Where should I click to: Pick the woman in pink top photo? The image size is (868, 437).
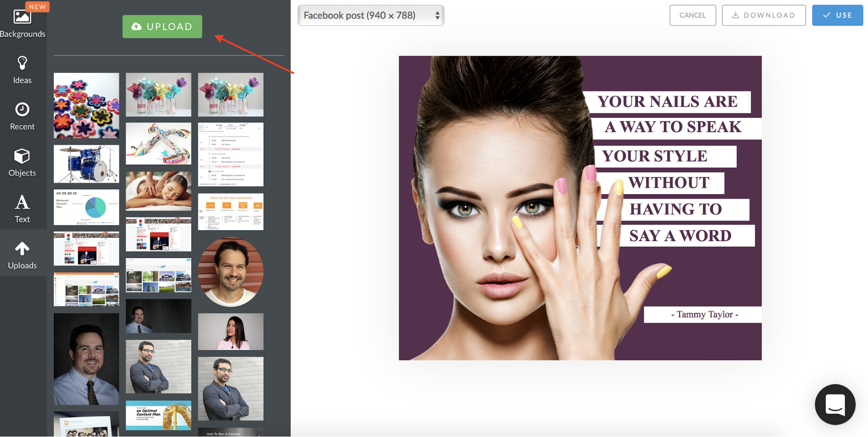[231, 331]
